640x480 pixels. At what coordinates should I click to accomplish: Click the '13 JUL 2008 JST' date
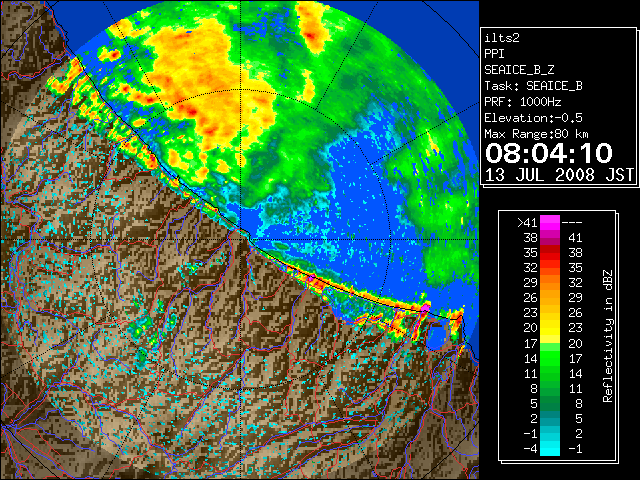point(559,175)
